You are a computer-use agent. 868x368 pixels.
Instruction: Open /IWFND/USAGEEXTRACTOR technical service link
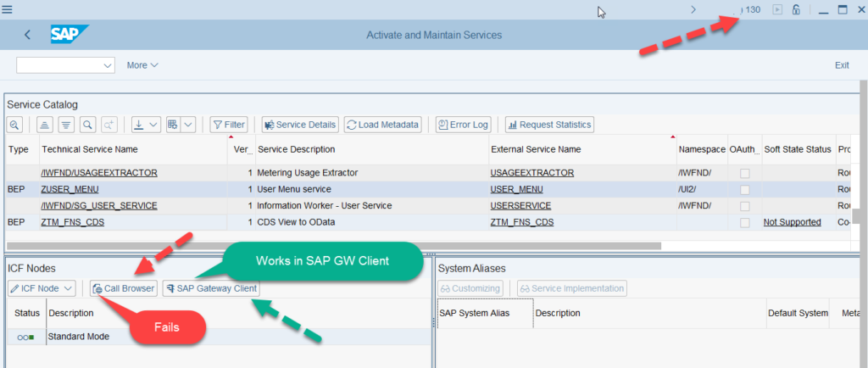tap(99, 173)
